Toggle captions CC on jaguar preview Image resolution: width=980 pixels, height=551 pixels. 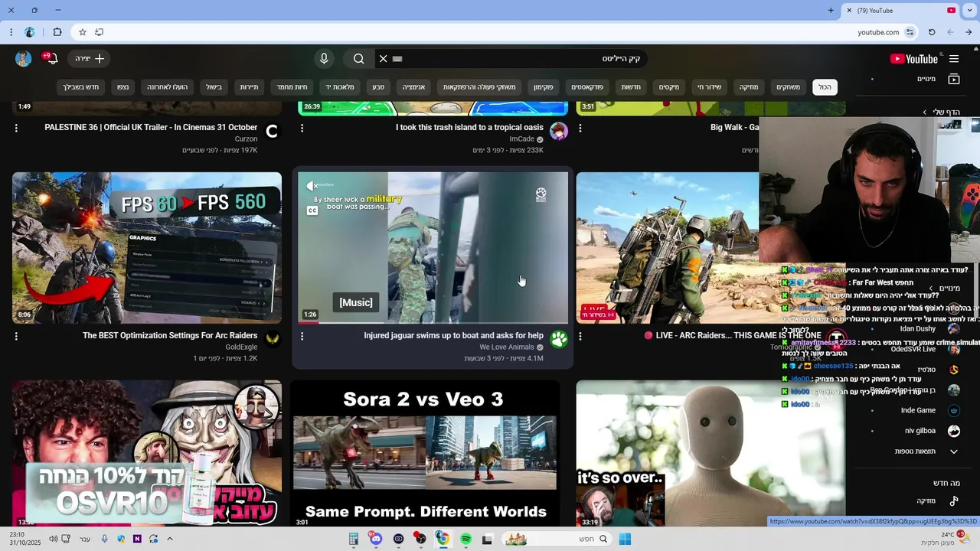pyautogui.click(x=312, y=210)
